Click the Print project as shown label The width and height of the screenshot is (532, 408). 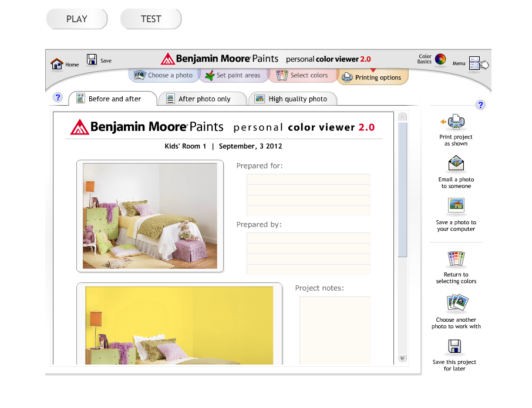tap(456, 140)
